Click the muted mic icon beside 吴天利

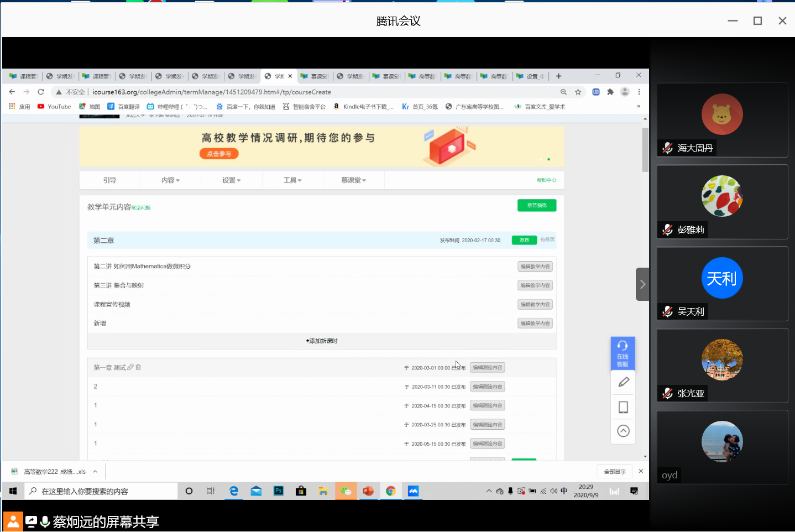[x=668, y=312]
